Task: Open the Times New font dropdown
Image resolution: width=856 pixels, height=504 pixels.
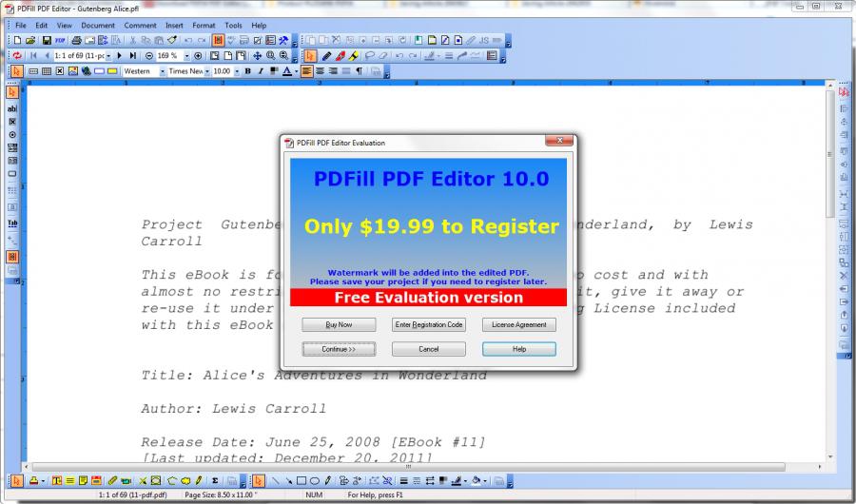Action: (x=207, y=71)
